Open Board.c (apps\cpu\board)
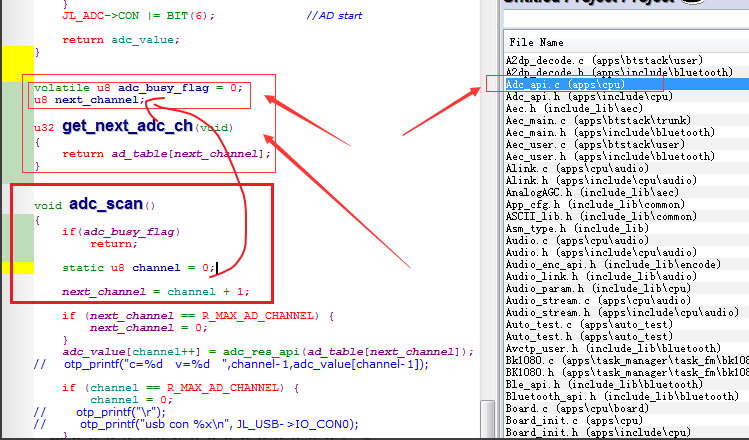749x440 pixels. [577, 408]
